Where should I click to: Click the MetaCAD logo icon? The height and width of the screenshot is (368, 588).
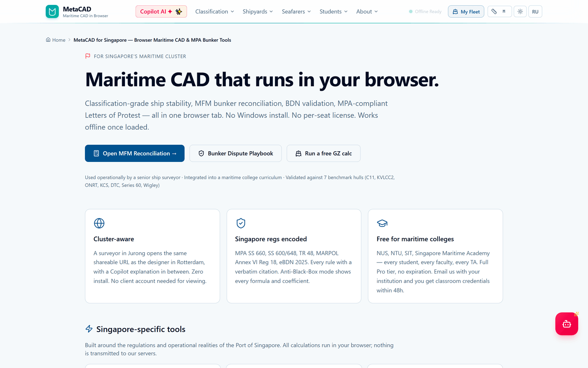pos(52,11)
